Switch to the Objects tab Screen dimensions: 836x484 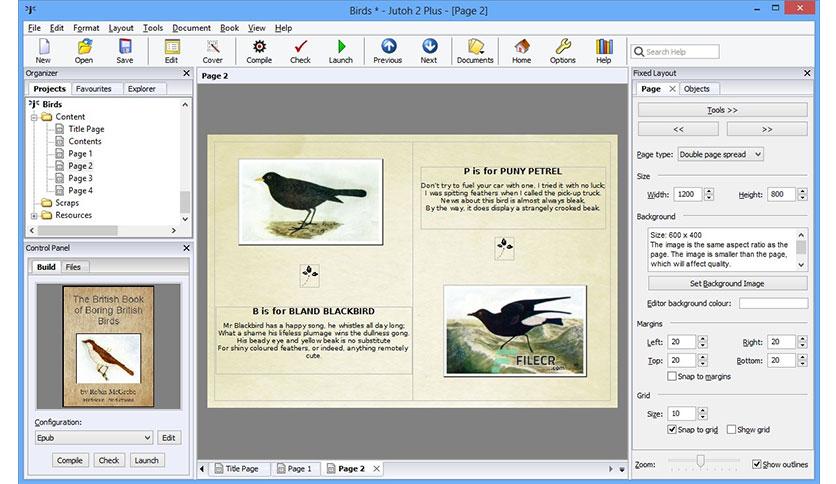(x=696, y=88)
